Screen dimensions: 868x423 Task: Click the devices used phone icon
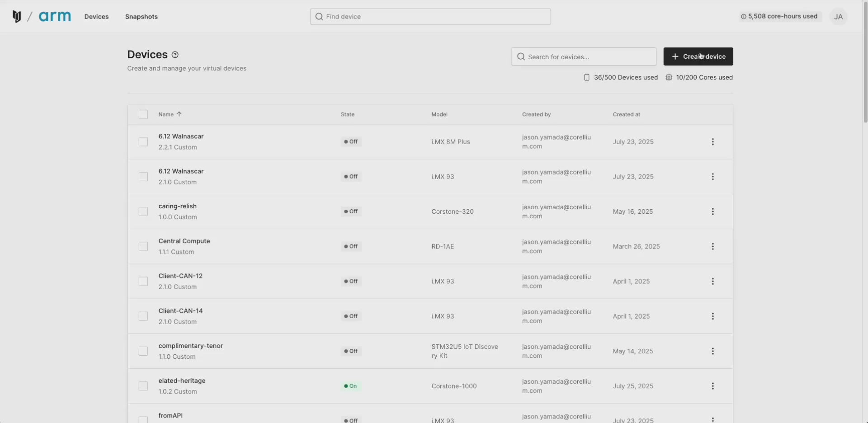coord(586,77)
